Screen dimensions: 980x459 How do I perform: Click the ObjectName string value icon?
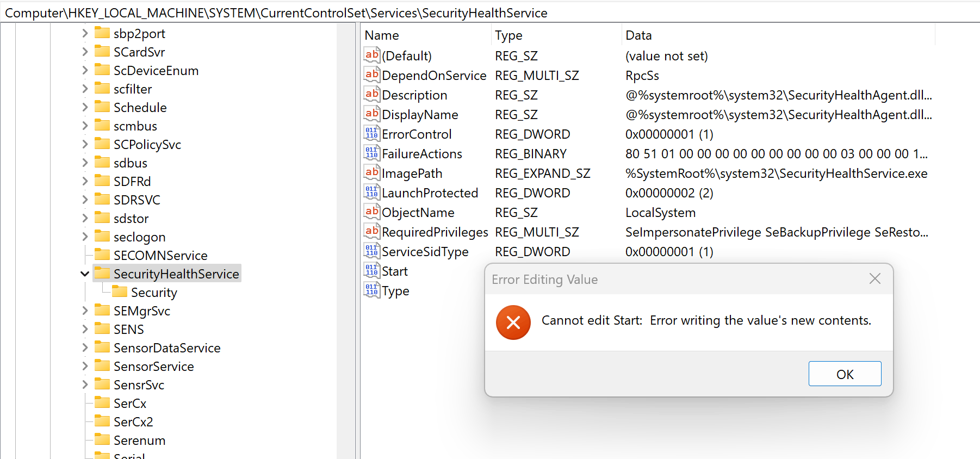coord(372,212)
